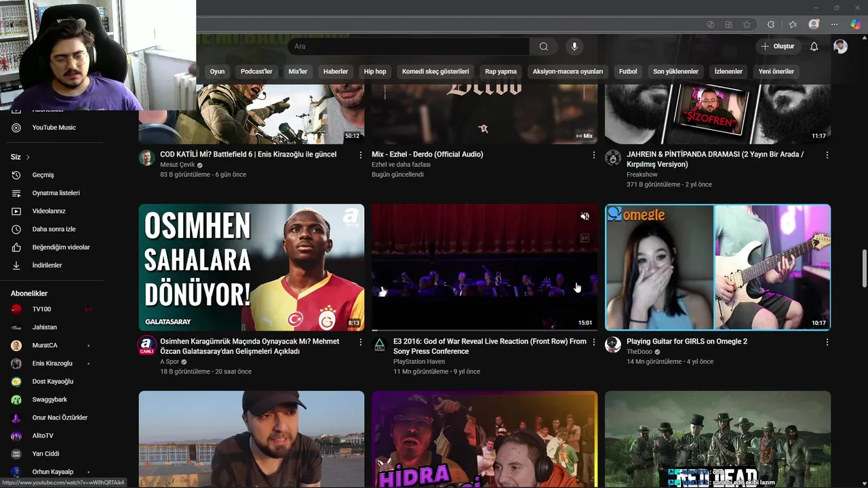868x488 pixels.
Task: Click the Freakshow channel avatar
Action: point(613,158)
